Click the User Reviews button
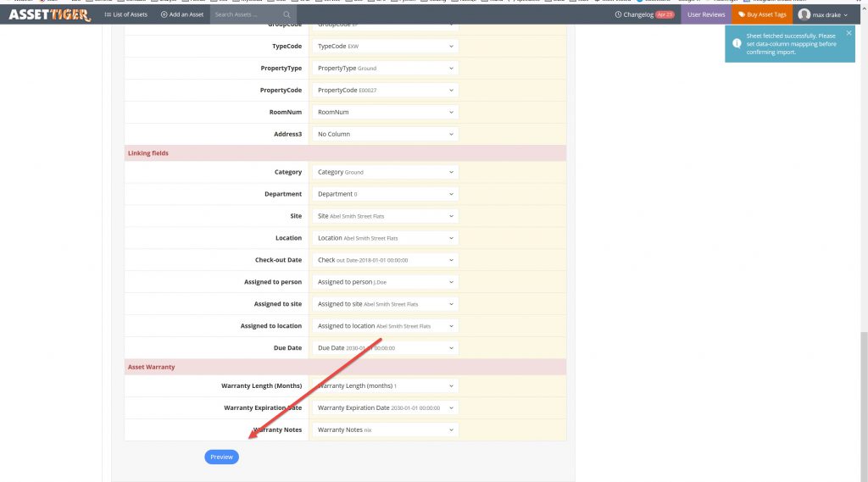 click(x=706, y=14)
